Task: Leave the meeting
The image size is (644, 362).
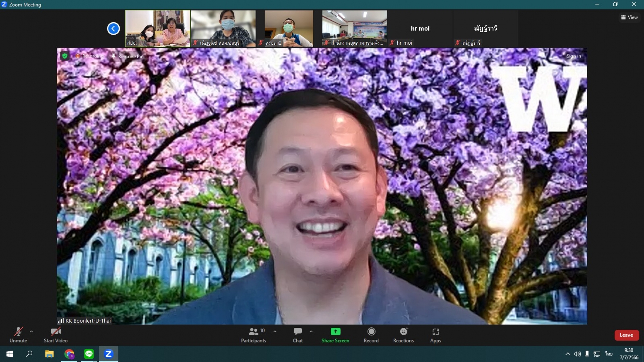Action: 626,335
